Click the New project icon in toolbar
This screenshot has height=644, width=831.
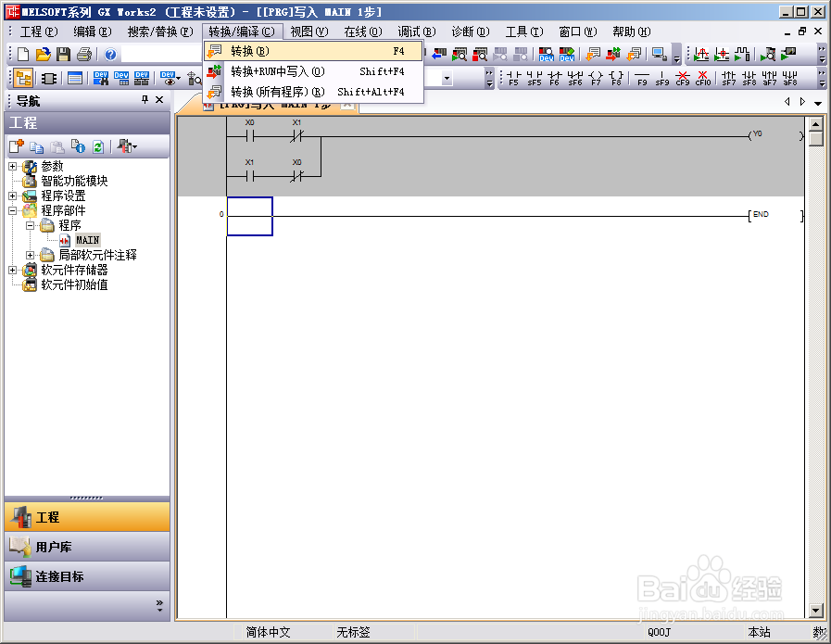point(23,54)
